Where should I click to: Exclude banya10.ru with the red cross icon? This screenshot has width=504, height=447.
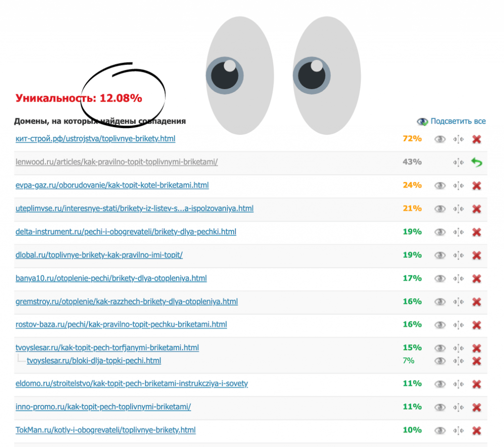click(x=476, y=279)
